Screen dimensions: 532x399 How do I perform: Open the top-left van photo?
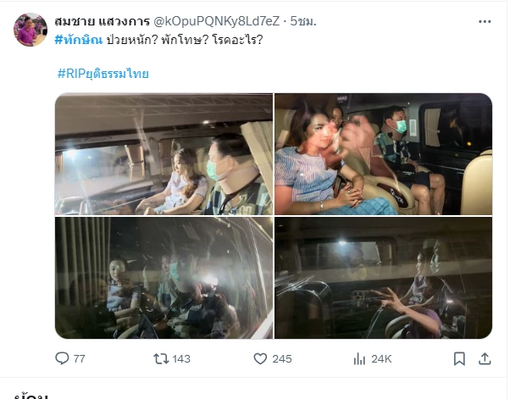(x=163, y=154)
